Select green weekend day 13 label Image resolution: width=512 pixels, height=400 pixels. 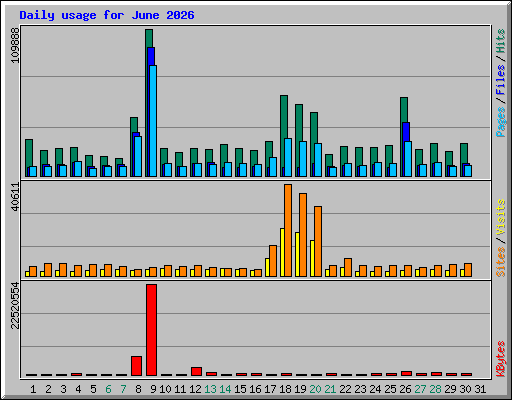point(210,389)
